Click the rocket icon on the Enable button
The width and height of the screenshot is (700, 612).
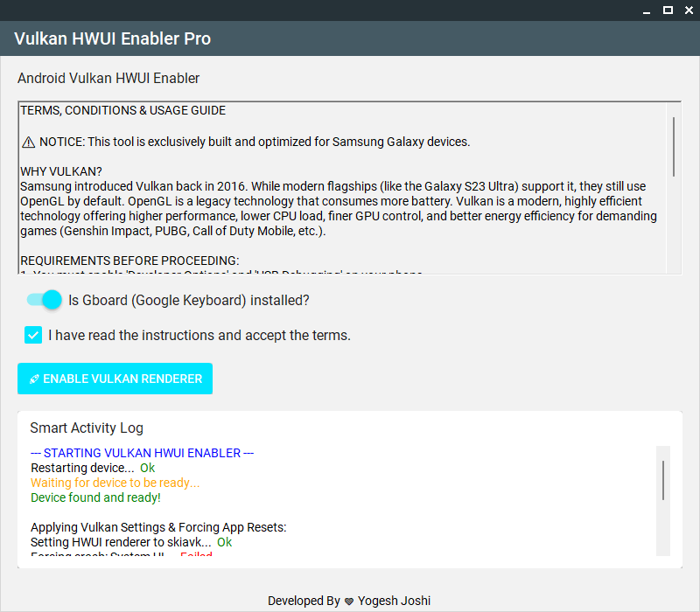tap(33, 379)
